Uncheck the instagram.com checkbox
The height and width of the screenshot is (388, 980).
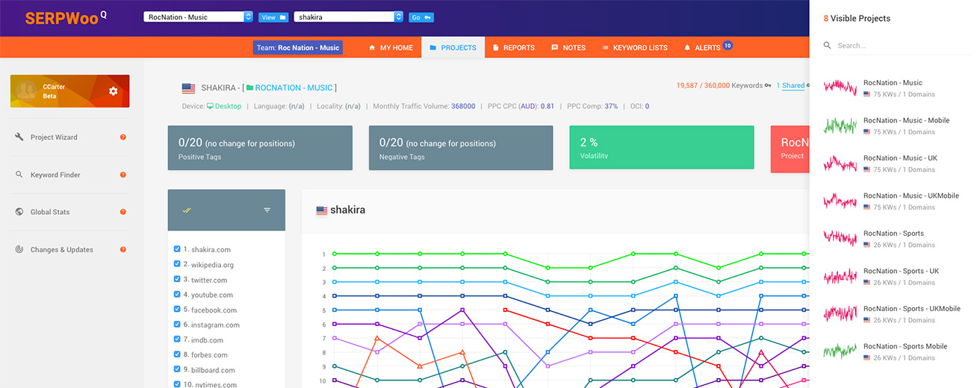(x=177, y=325)
